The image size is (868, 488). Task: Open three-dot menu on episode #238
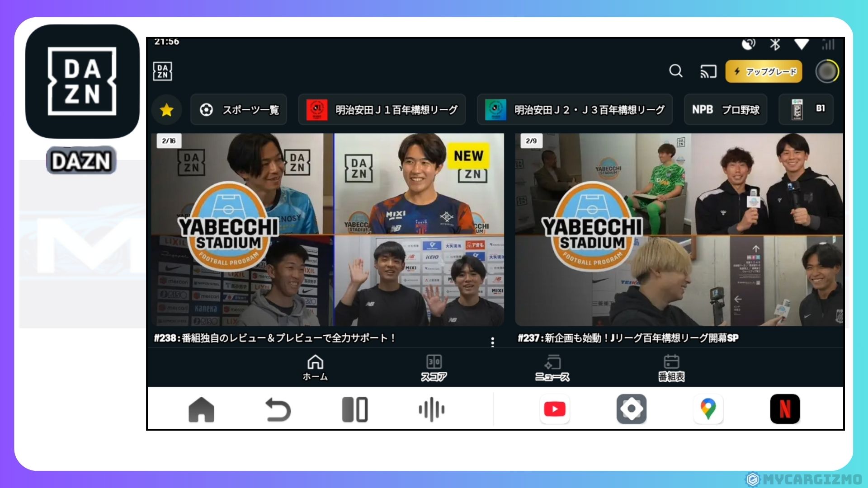(492, 342)
